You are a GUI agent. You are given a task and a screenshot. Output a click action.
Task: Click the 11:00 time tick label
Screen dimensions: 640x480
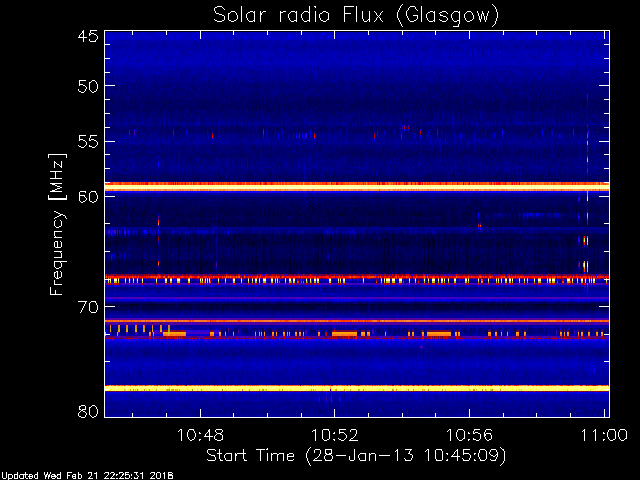point(604,435)
